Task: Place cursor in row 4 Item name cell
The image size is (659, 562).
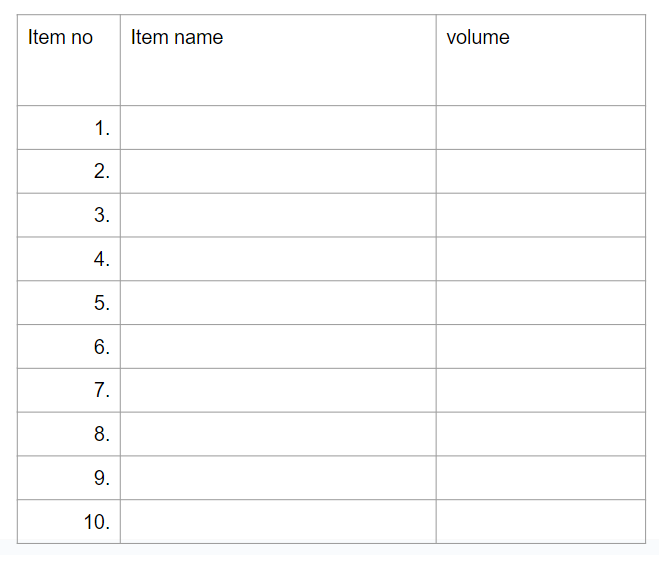Action: point(278,259)
